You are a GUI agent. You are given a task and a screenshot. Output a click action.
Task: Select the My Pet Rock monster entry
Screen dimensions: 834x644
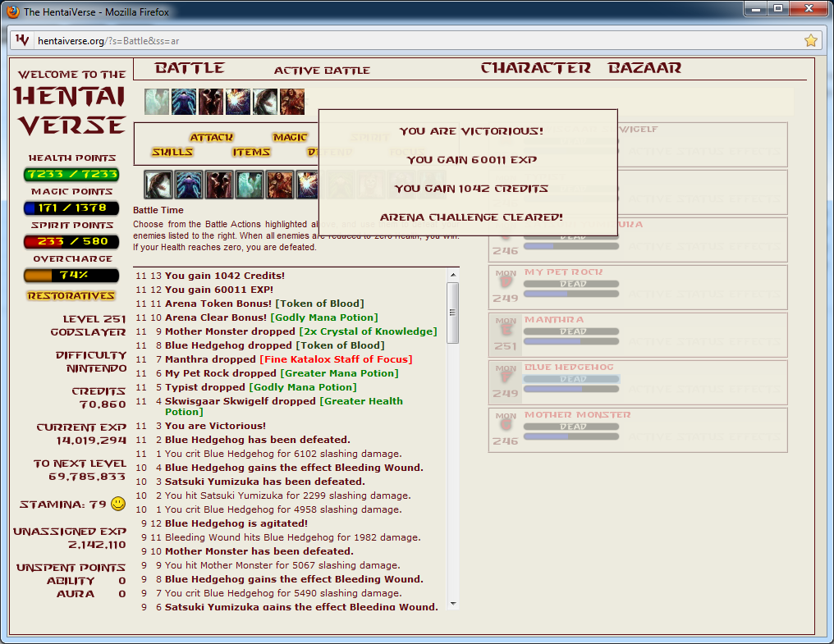click(638, 287)
